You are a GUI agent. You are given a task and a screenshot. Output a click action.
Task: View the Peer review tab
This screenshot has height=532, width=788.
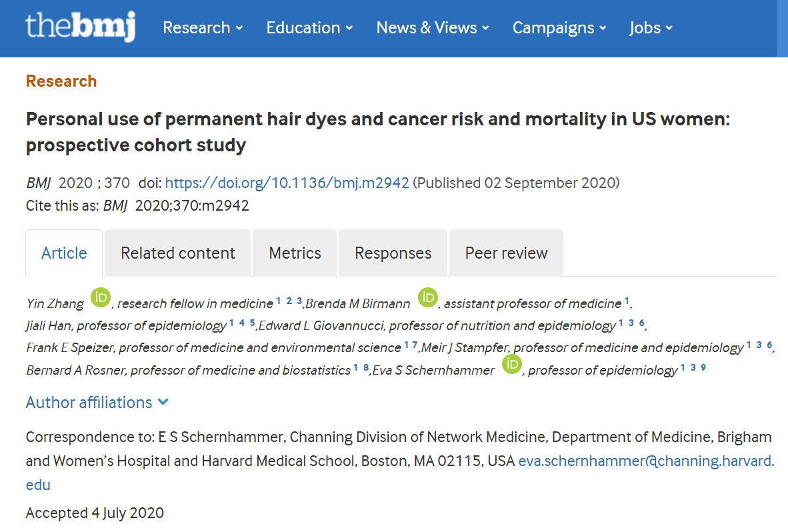(x=506, y=253)
